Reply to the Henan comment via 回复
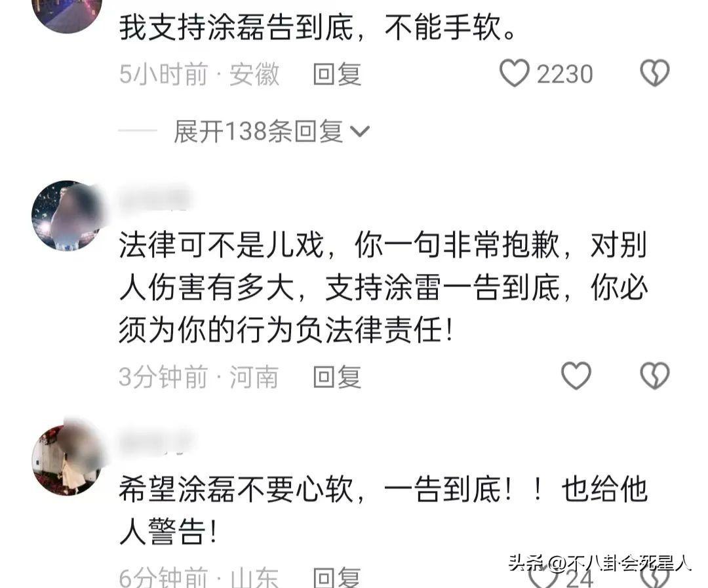The width and height of the screenshot is (708, 588). [x=338, y=377]
